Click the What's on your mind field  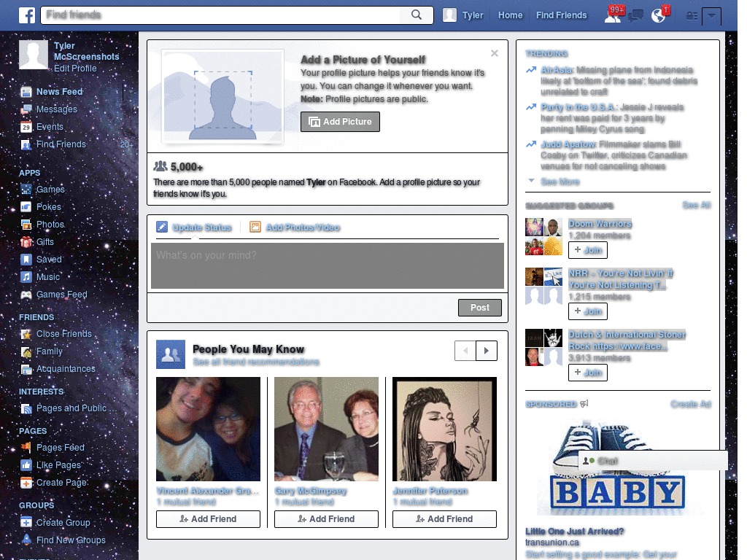[x=328, y=265]
